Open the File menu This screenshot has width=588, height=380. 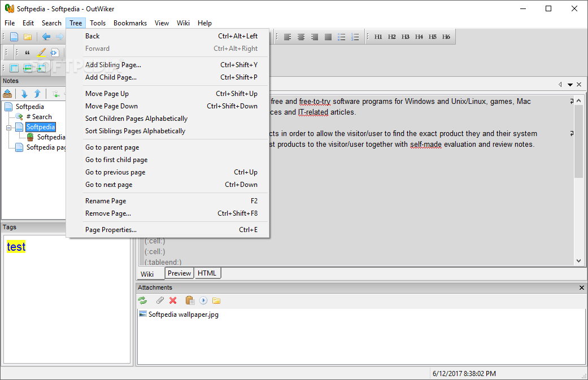point(10,23)
